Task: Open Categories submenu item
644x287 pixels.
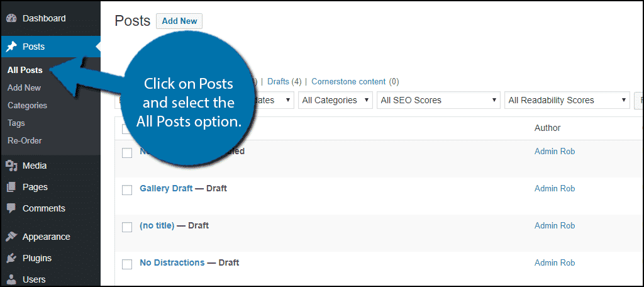Action: (x=27, y=106)
